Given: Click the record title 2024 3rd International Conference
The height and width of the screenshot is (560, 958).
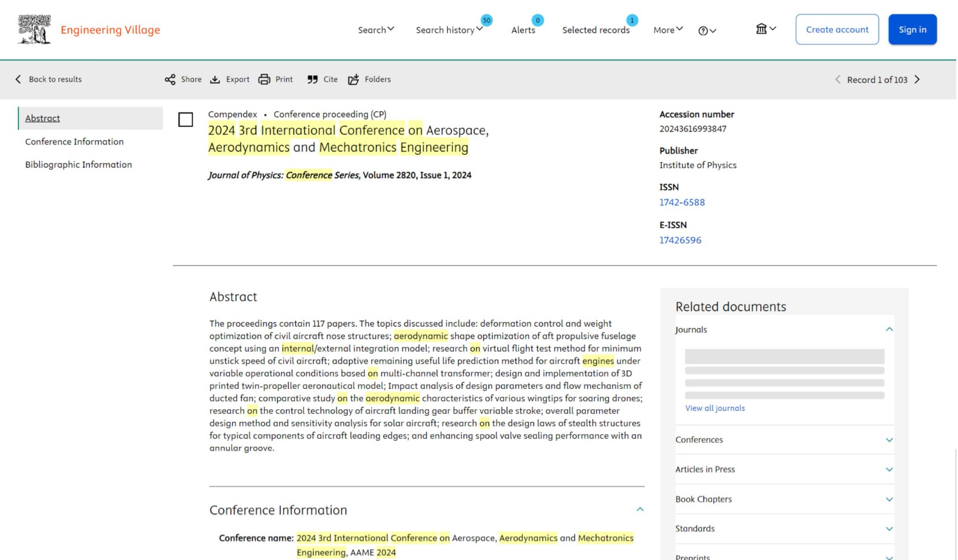Looking at the screenshot, I should pyautogui.click(x=348, y=139).
